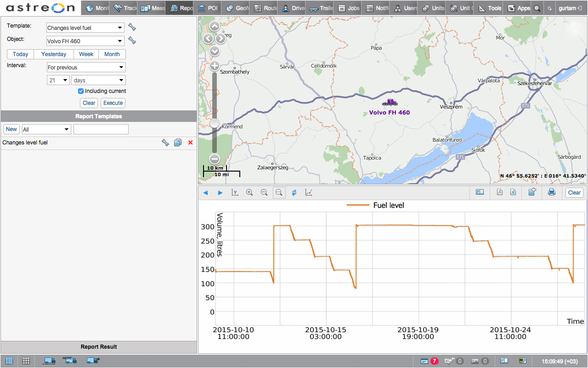The width and height of the screenshot is (588, 368).
Task: Clear the report chart
Action: pos(574,193)
